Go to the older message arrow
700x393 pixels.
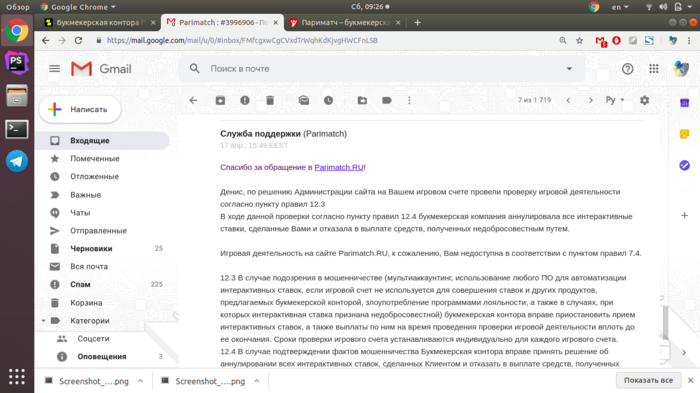pyautogui.click(x=591, y=100)
